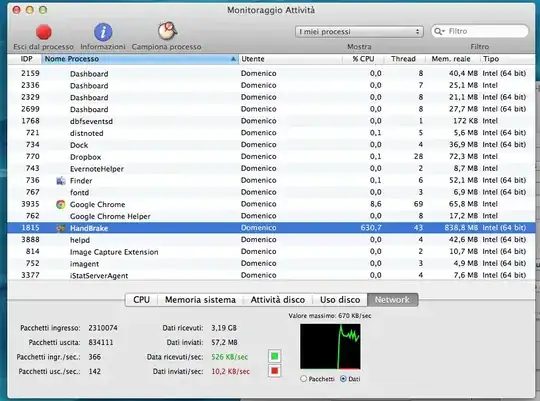Click the Google Chrome icon in list

tap(61, 204)
